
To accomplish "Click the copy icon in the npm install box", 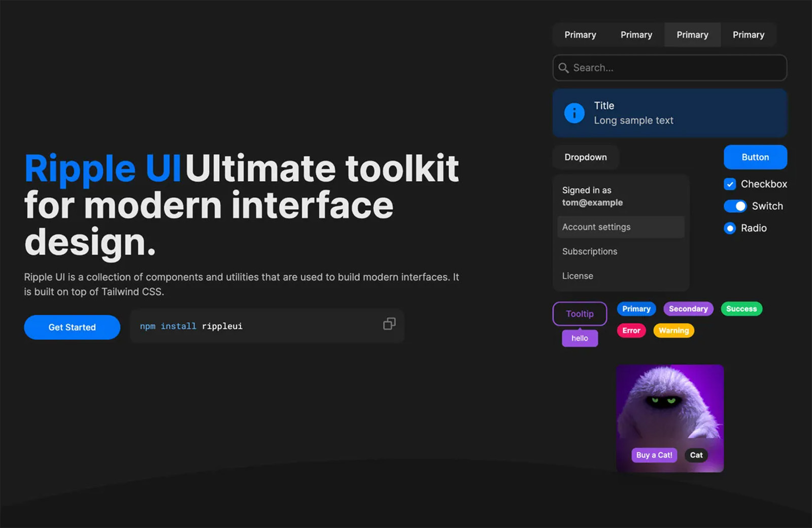I will point(389,324).
